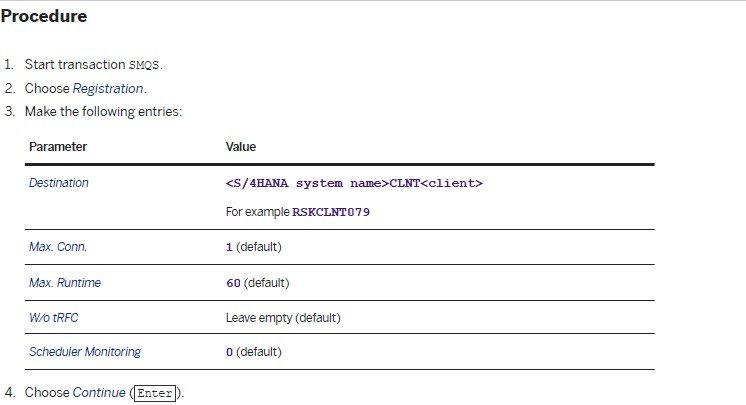Click the Max. Conn. default value 1

point(229,247)
